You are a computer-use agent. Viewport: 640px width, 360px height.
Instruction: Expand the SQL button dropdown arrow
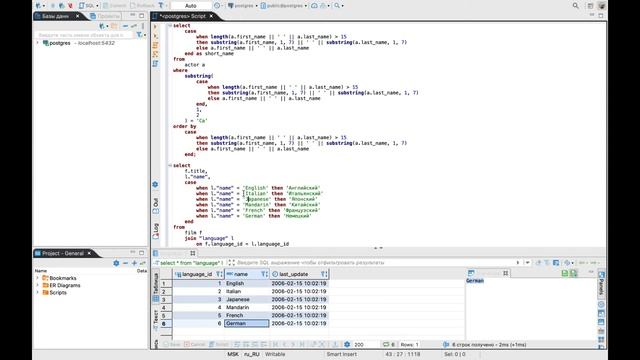point(97,6)
